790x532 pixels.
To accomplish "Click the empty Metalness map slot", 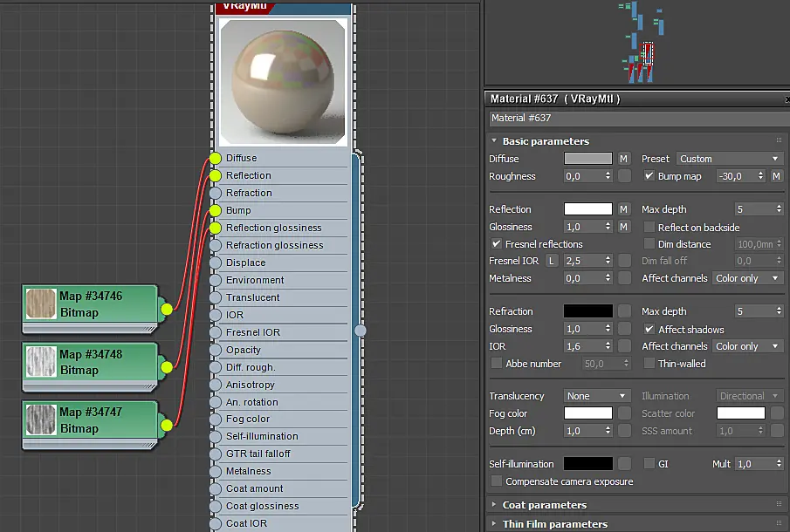I will coord(624,278).
